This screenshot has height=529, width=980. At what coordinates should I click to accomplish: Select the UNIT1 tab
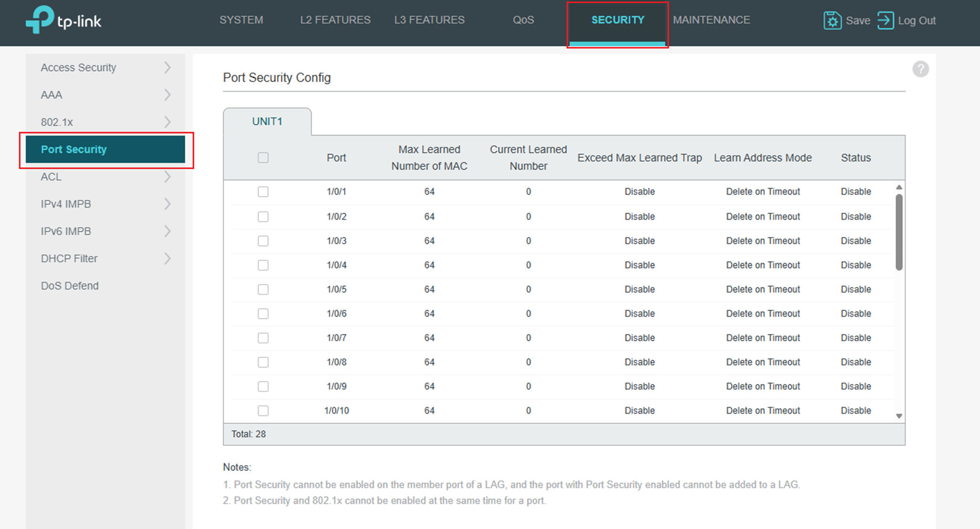(267, 121)
